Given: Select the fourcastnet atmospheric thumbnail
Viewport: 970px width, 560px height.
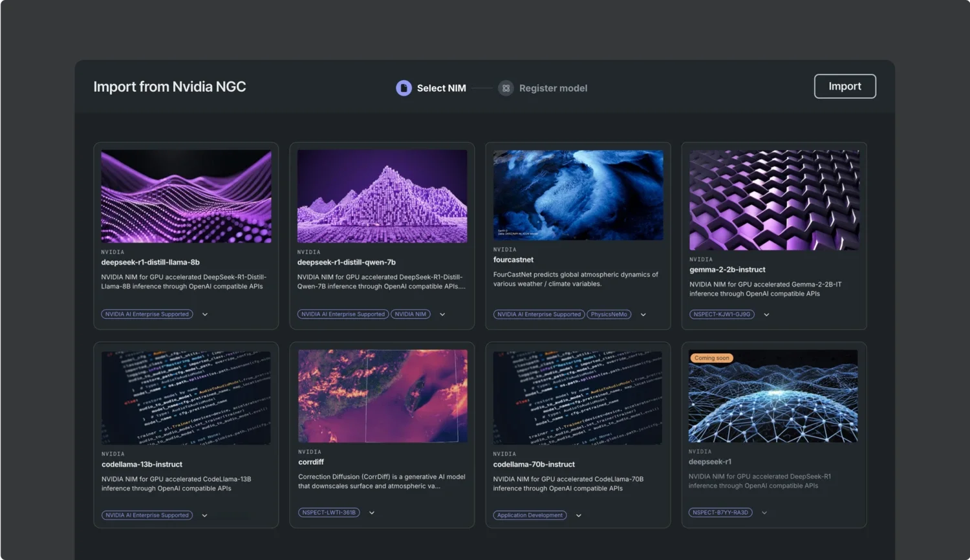Looking at the screenshot, I should click(578, 195).
